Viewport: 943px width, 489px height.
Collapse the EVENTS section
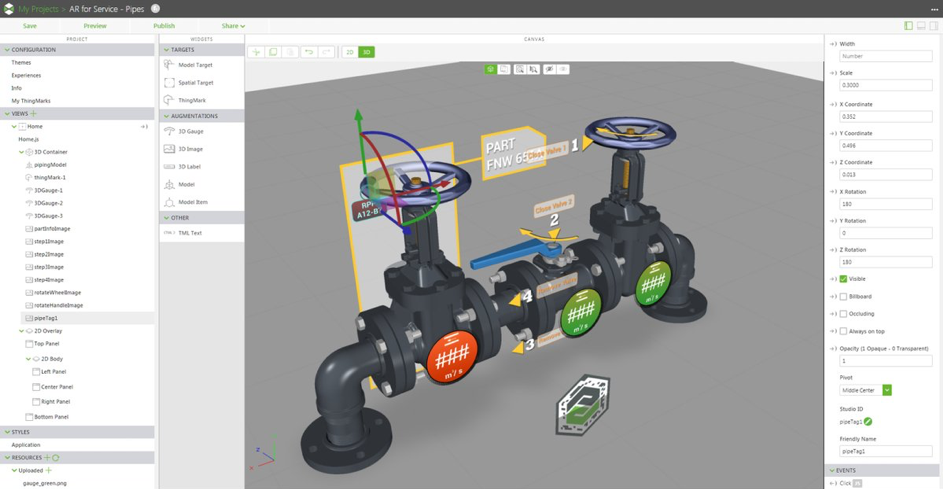coord(832,470)
